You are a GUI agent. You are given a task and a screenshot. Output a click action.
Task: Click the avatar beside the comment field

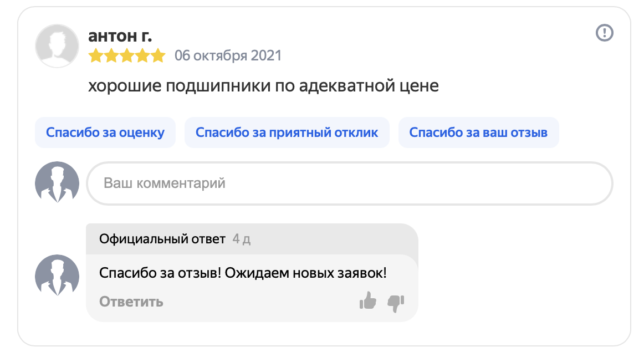[x=57, y=182]
